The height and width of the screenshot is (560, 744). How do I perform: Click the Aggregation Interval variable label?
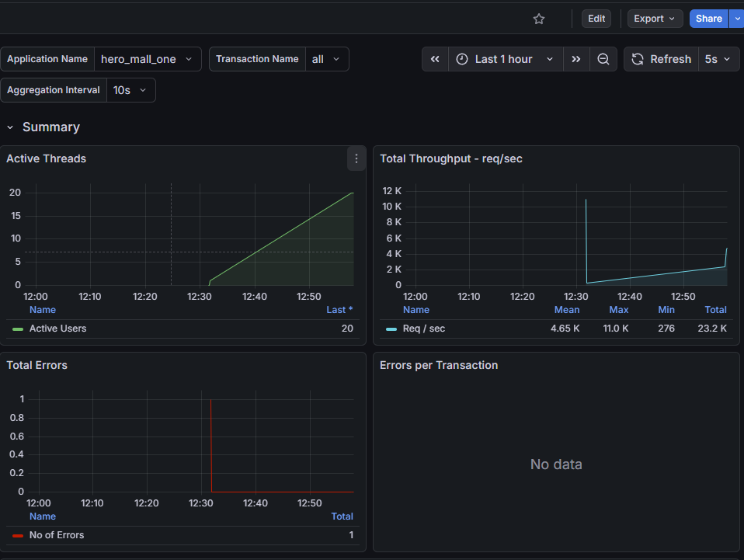pyautogui.click(x=54, y=90)
